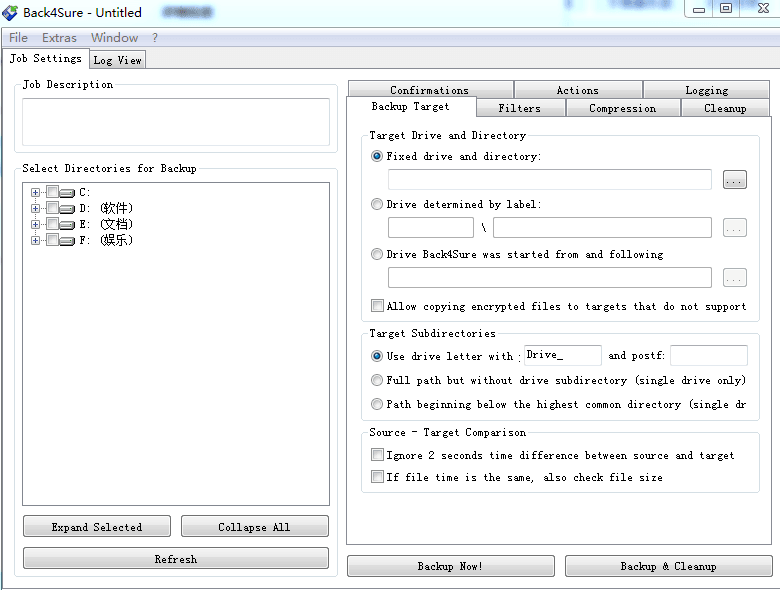Click the Collapse All button
This screenshot has height=590, width=780.
pyautogui.click(x=254, y=526)
